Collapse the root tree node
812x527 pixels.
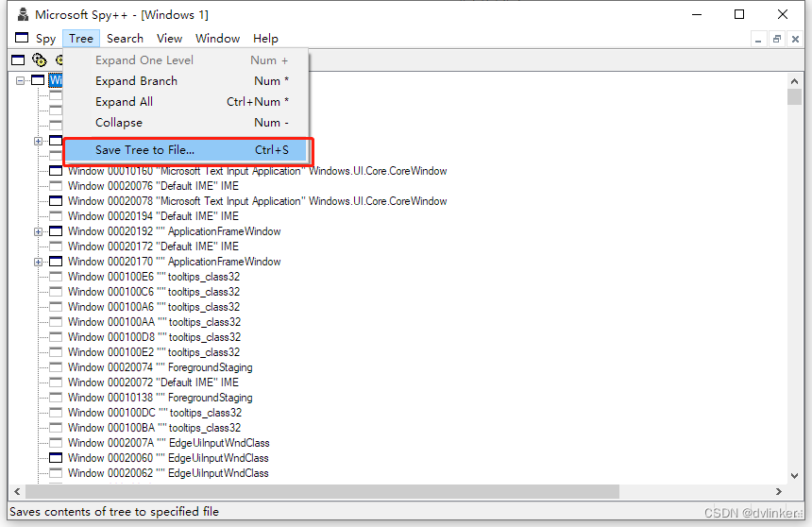[x=20, y=80]
